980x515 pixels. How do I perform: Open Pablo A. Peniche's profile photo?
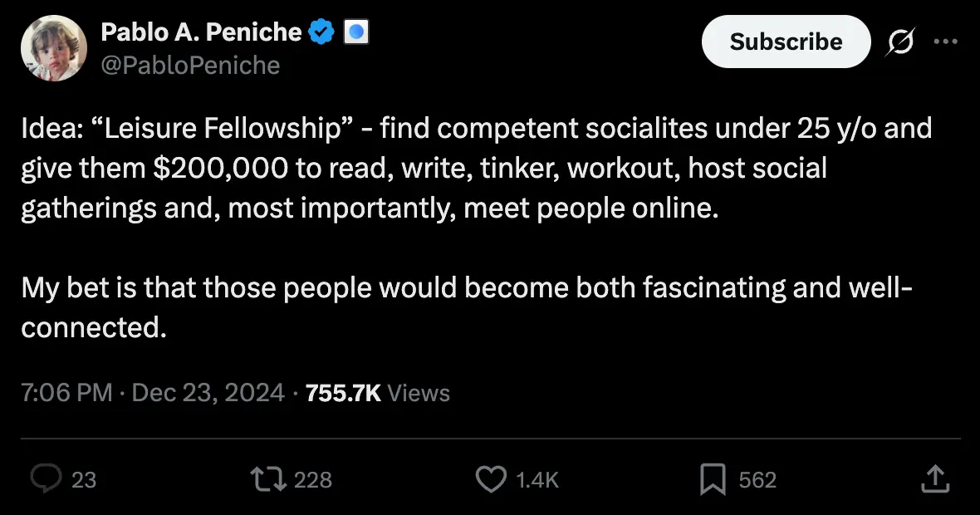54,48
